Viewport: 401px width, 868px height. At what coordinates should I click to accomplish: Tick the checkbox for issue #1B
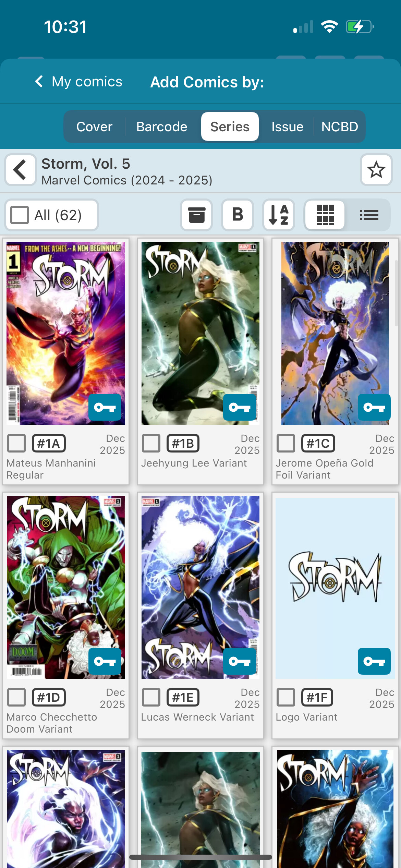tap(151, 443)
